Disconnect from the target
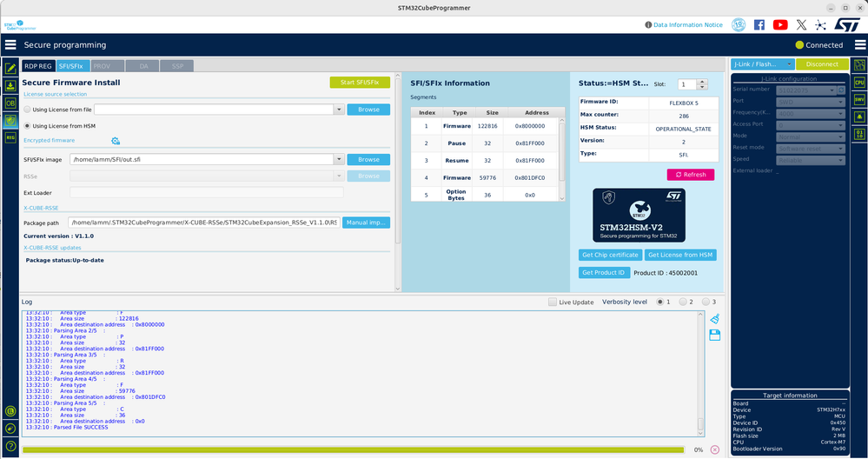The image size is (868, 459). point(822,64)
